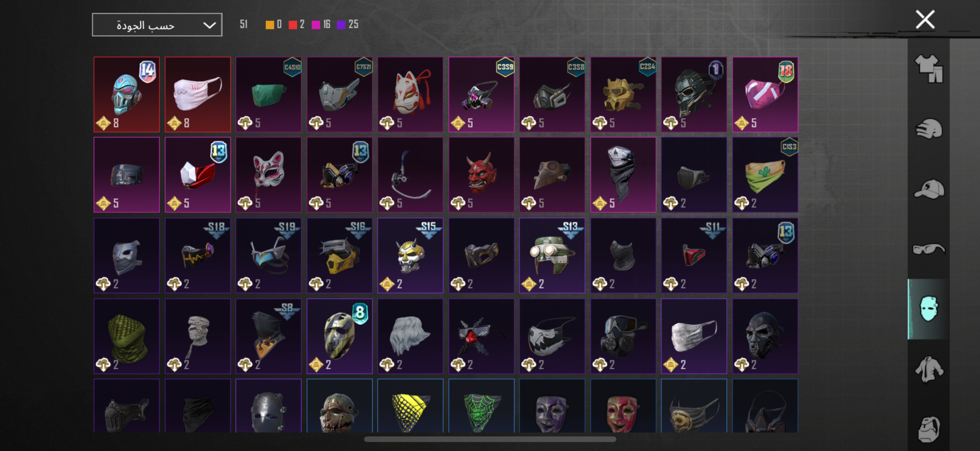Screen dimensions: 980x451
Task: Open the outfit sets category icon
Action: click(x=929, y=69)
